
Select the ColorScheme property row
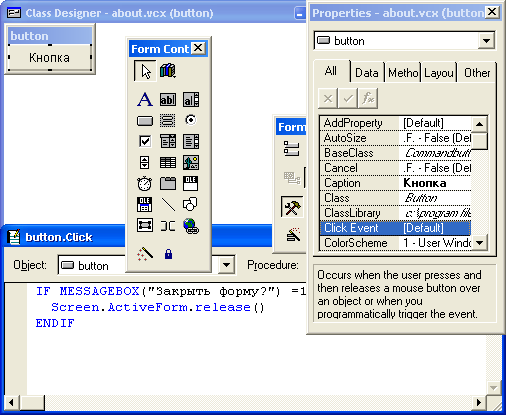click(x=395, y=243)
